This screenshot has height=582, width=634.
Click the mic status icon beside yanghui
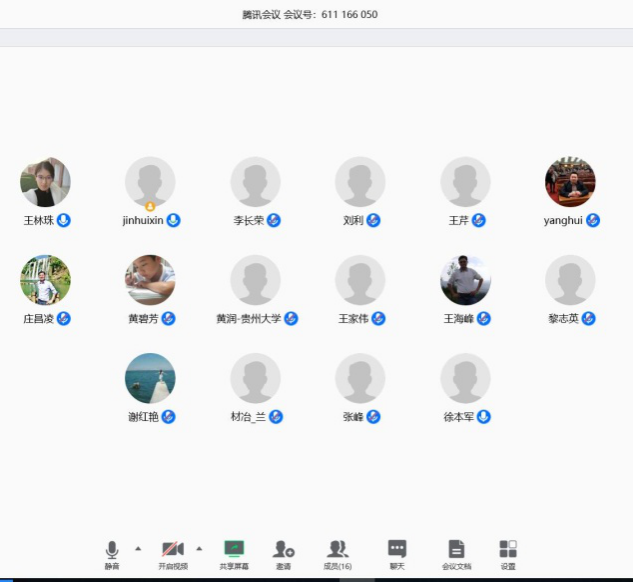click(593, 220)
